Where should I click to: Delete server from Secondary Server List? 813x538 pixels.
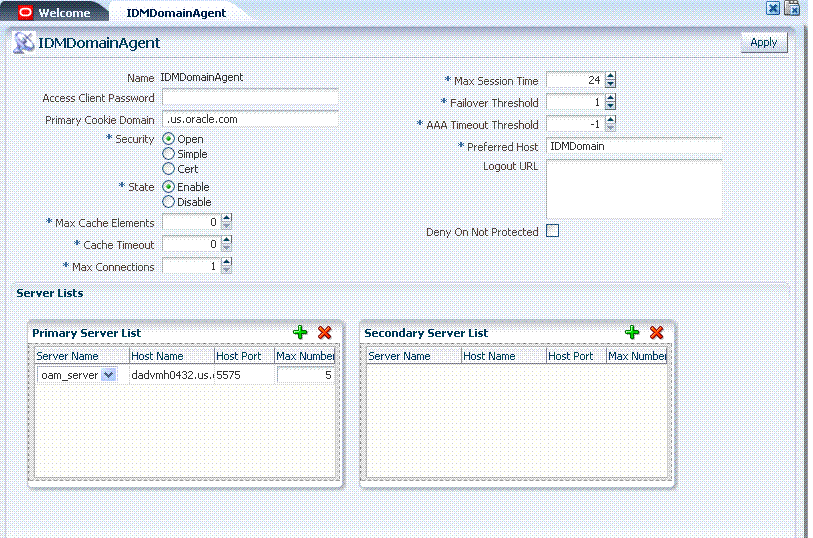pos(656,332)
